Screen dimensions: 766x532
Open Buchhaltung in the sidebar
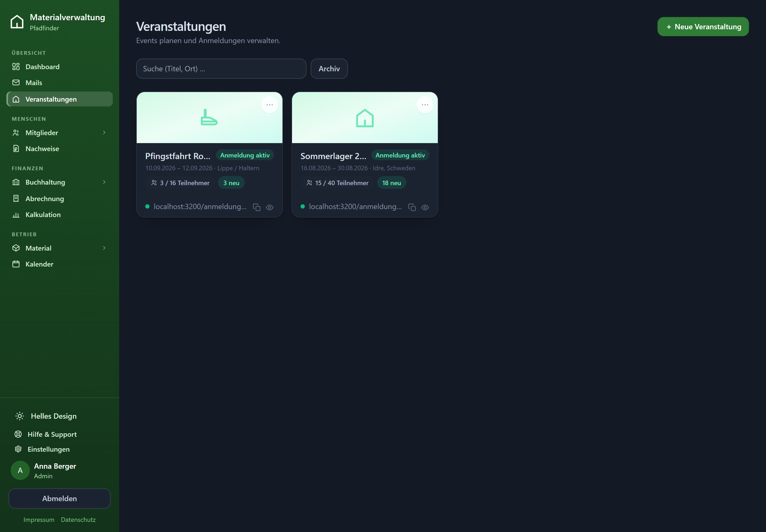pos(59,182)
